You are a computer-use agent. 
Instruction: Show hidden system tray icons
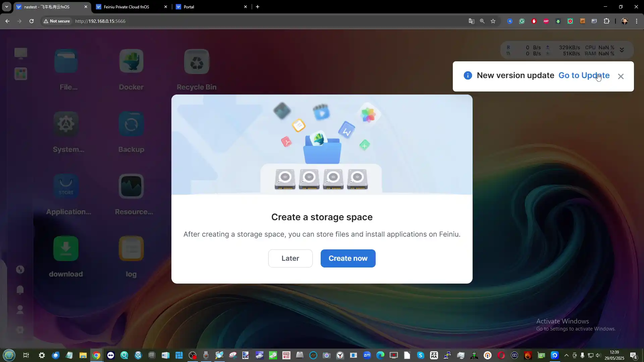pyautogui.click(x=567, y=355)
